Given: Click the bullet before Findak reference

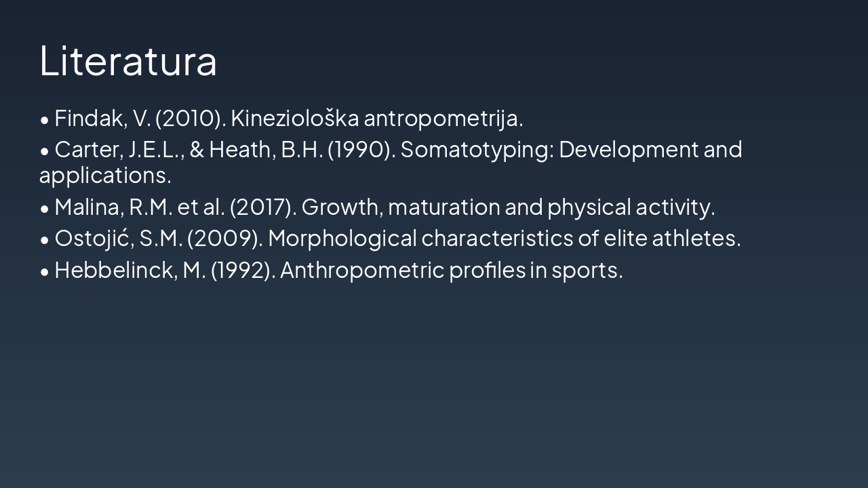Looking at the screenshot, I should pos(45,120).
